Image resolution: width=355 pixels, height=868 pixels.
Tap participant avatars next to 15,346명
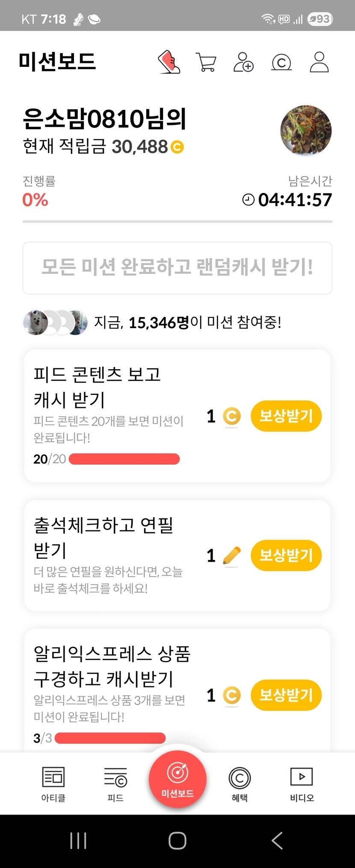55,323
